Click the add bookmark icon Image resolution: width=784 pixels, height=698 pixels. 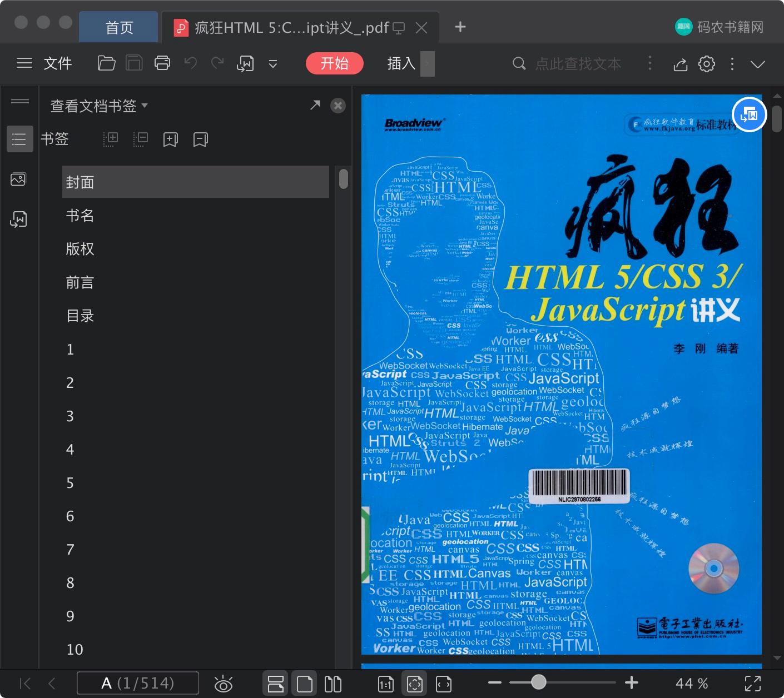[170, 139]
